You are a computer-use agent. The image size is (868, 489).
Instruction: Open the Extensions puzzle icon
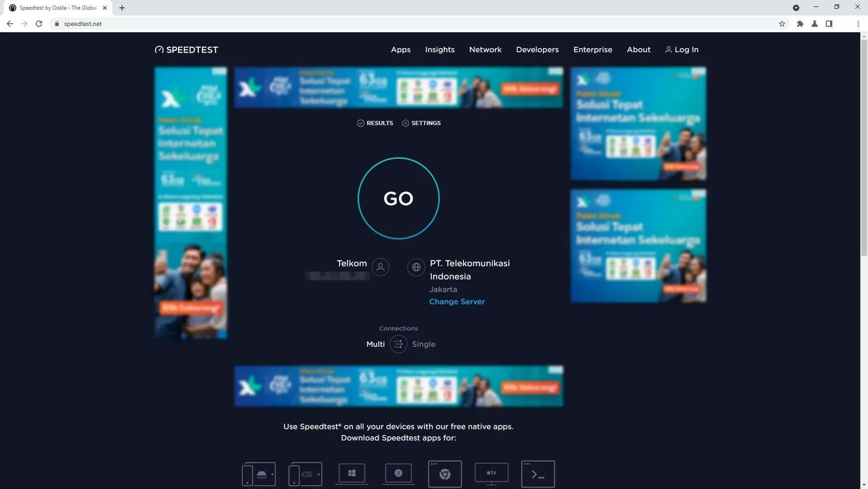click(800, 24)
